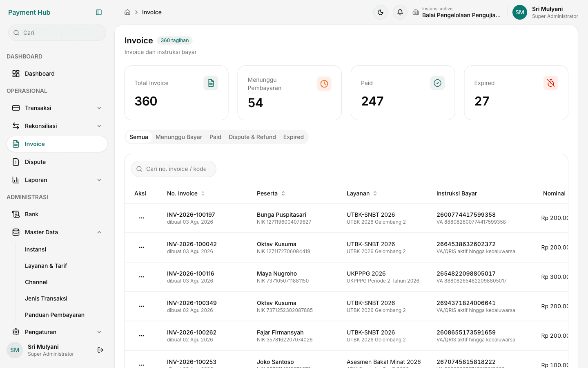The image size is (588, 368).
Task: Sort by Peserta column
Action: point(271,193)
